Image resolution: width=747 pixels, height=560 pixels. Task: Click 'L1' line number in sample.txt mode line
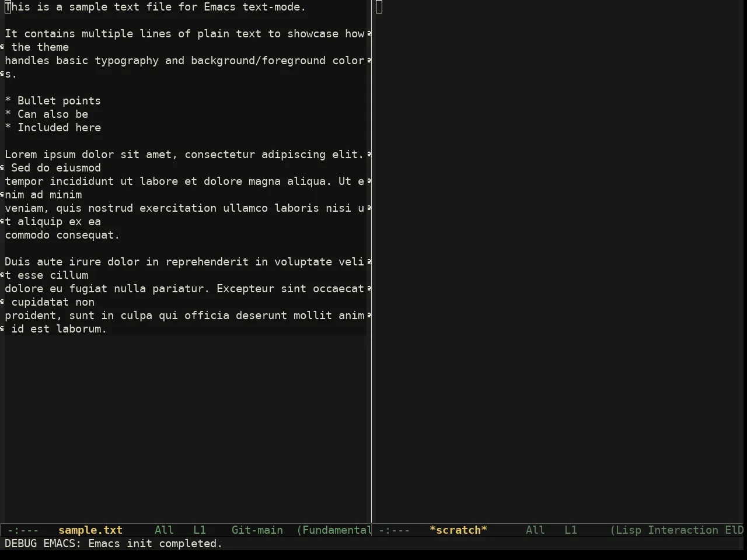pos(200,530)
